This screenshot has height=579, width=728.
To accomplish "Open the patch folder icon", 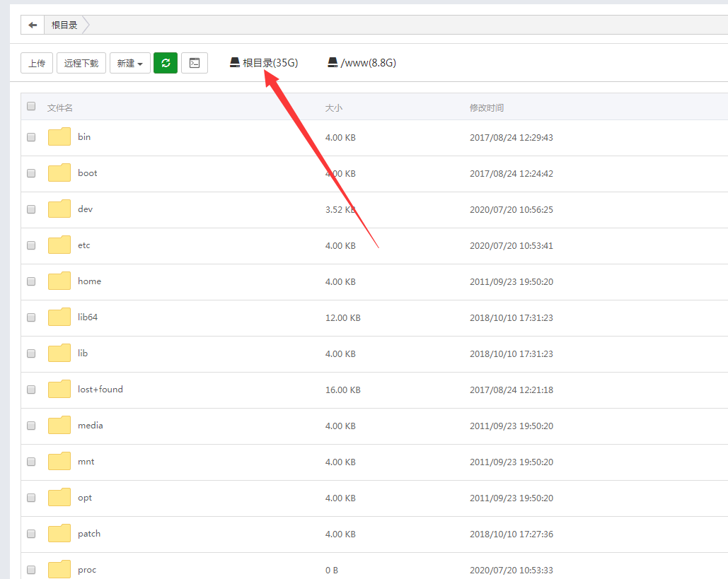I will 59,534.
